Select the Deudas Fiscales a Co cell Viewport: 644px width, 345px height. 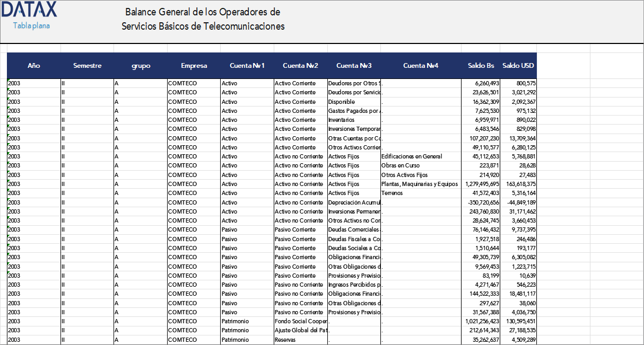(354, 239)
